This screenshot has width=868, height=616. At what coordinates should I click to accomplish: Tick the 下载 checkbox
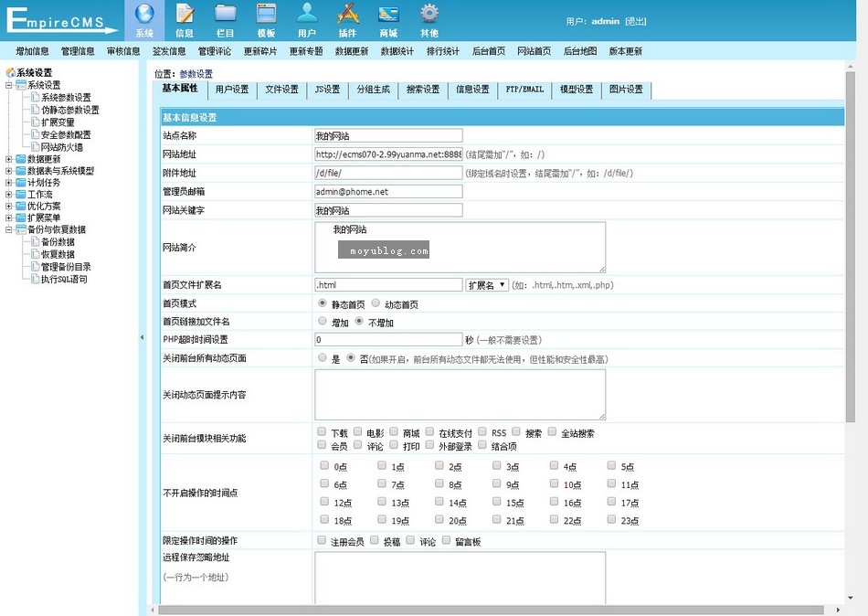[x=322, y=431]
